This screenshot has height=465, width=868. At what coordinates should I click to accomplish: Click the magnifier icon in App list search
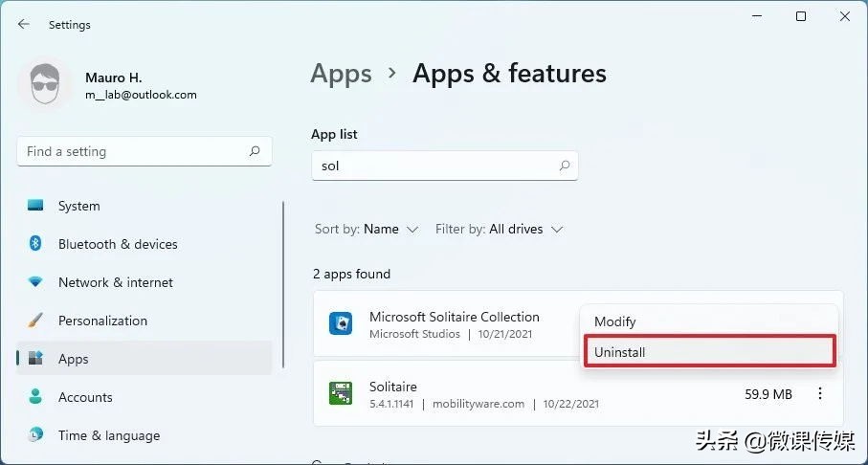coord(564,166)
